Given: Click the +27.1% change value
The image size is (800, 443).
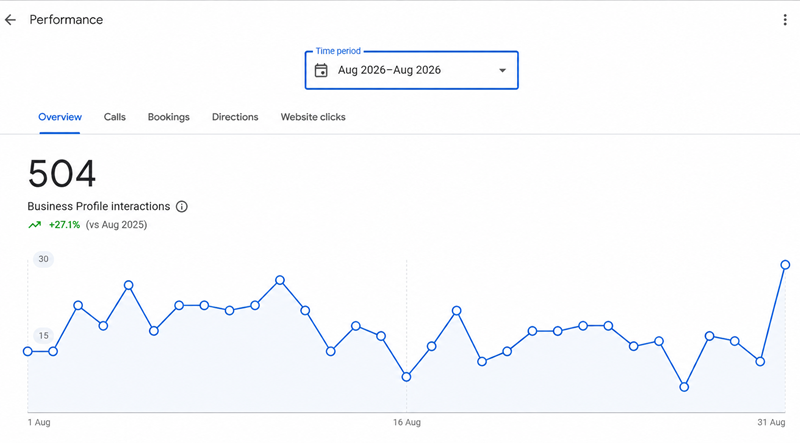Looking at the screenshot, I should 64,225.
